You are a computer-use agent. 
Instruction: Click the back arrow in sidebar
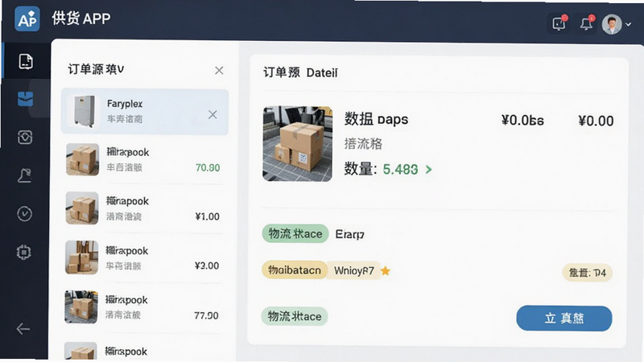23,328
